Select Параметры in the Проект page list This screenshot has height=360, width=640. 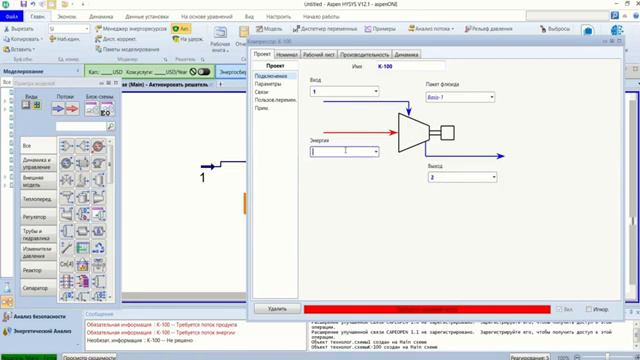coord(268,84)
